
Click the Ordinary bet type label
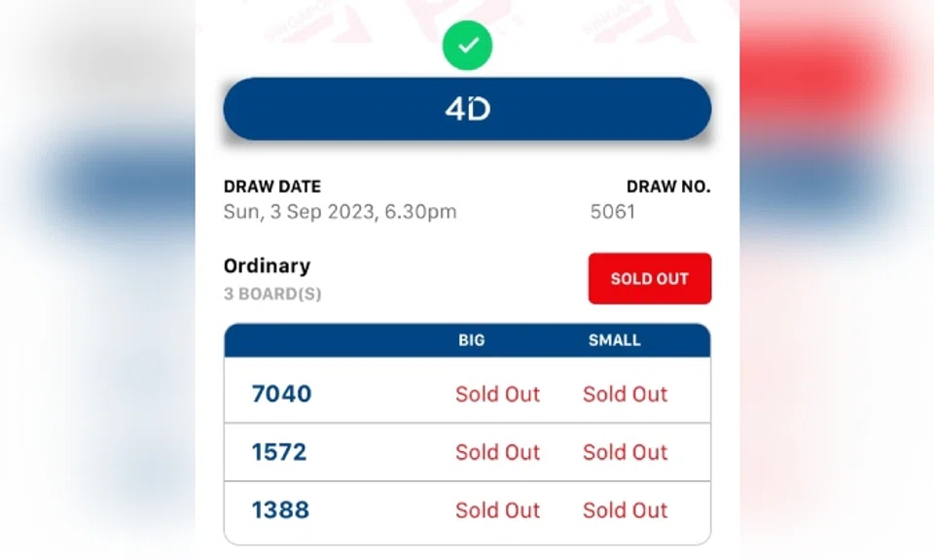click(267, 265)
